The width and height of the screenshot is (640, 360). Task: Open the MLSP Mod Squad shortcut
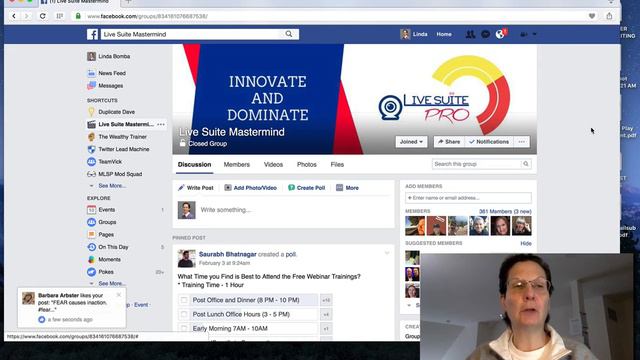pyautogui.click(x=120, y=174)
